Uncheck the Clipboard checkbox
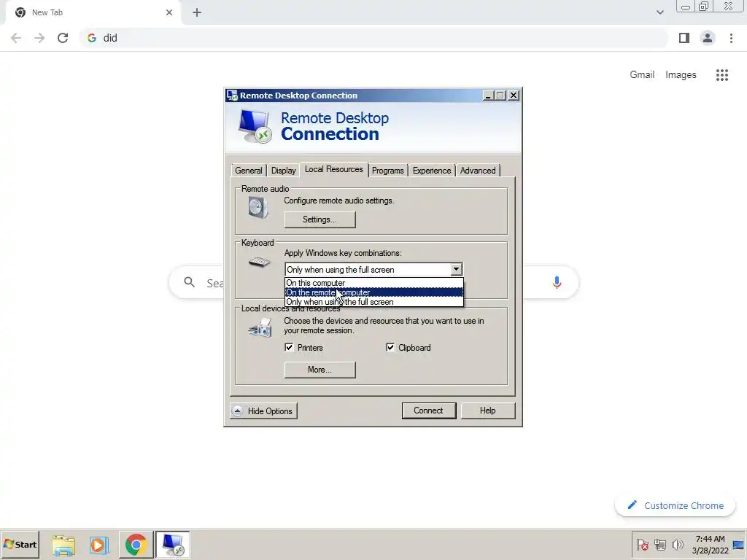The height and width of the screenshot is (560, 747). coord(390,348)
